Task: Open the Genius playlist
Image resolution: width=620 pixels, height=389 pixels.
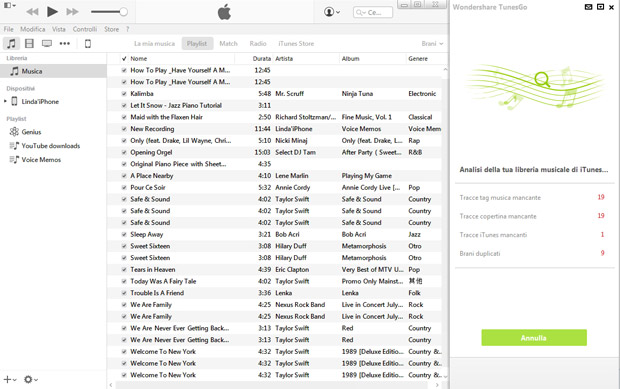Action: pos(31,132)
